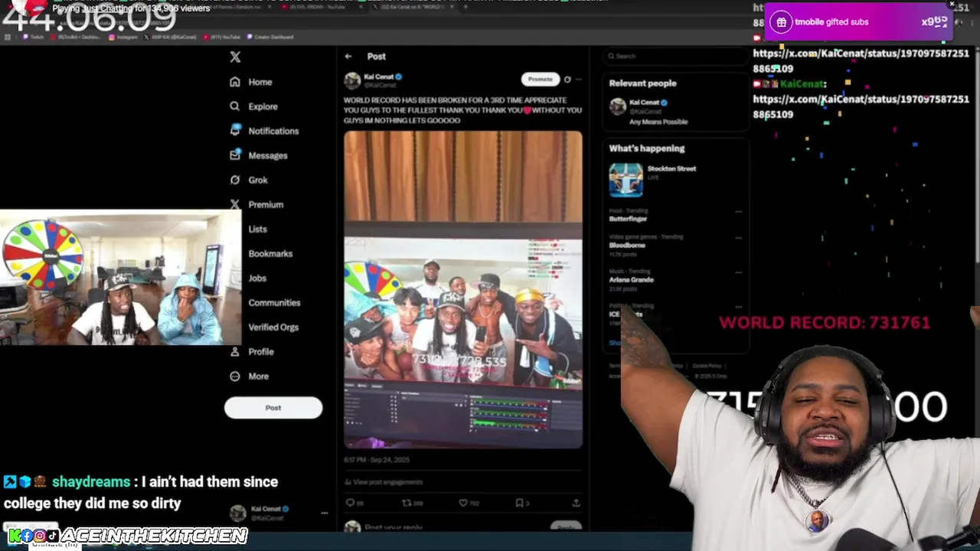Click the Premium X icon

coord(235,204)
